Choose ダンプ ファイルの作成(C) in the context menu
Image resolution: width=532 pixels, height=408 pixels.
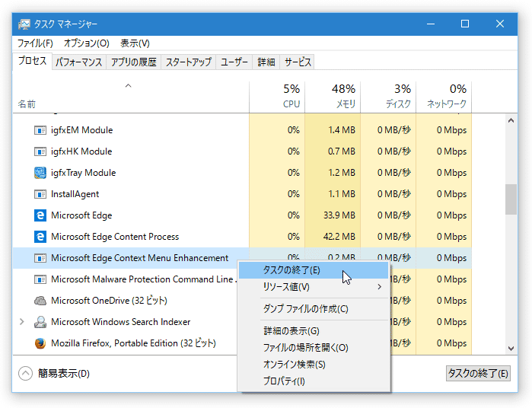click(314, 309)
